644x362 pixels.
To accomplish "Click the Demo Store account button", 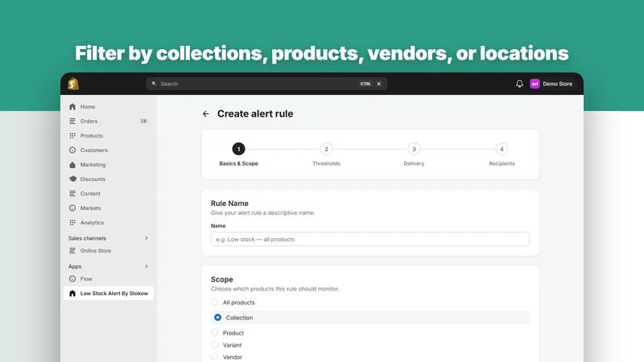I will pos(551,84).
